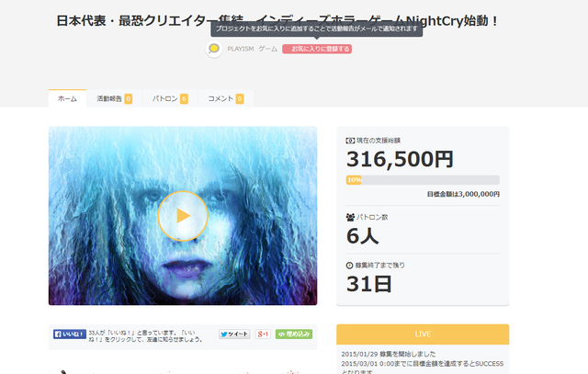This screenshot has width=588, height=374.
Task: Click the Facebook いいね! like button
Action: (70, 334)
